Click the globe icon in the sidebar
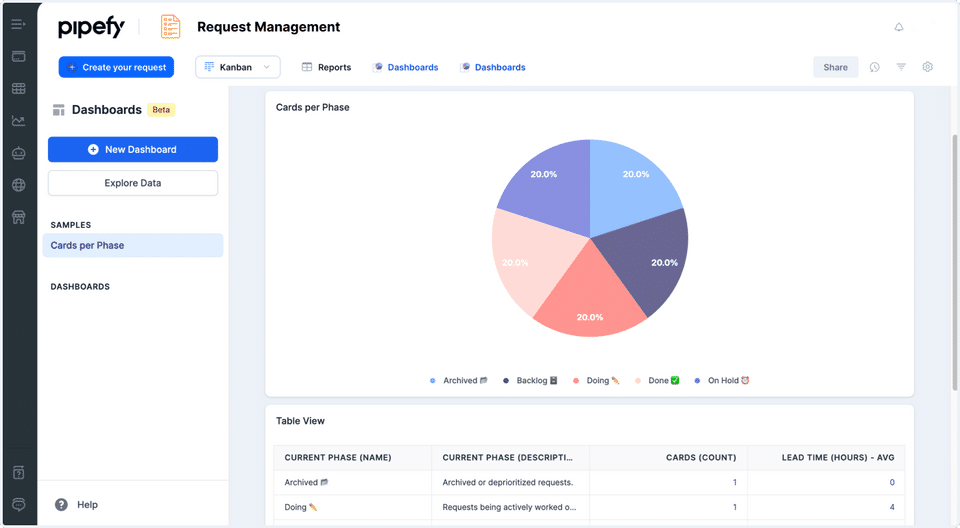The width and height of the screenshot is (960, 528). tap(18, 184)
